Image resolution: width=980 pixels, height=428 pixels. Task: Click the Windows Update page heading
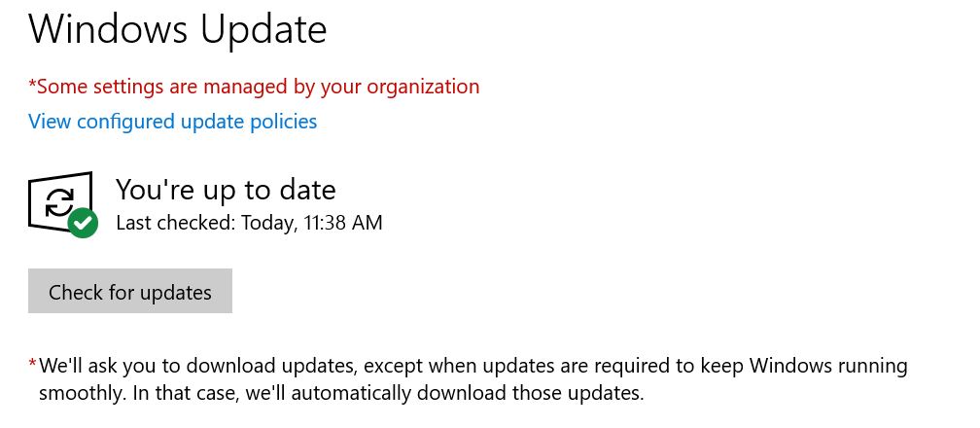pyautogui.click(x=177, y=29)
